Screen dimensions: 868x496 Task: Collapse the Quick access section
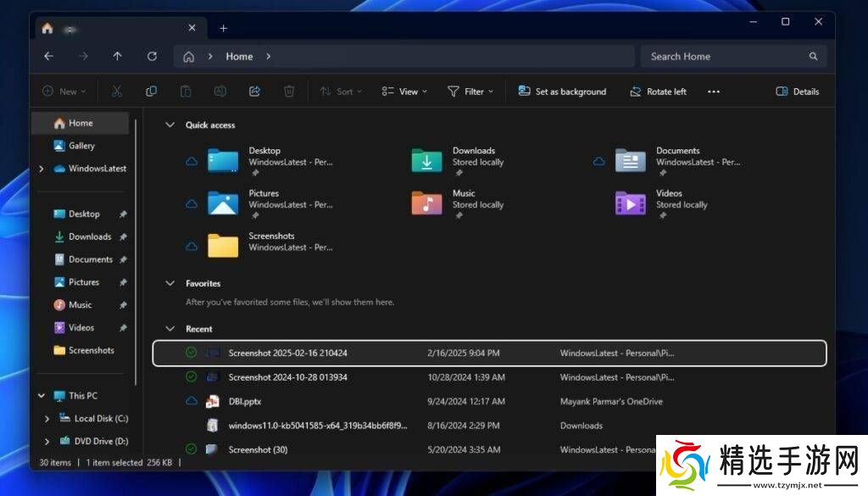pyautogui.click(x=170, y=125)
